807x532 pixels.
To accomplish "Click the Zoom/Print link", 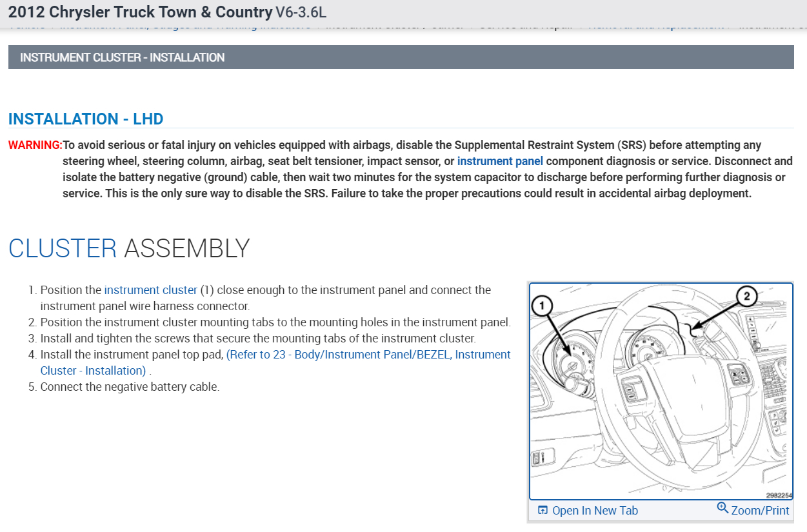I will tap(760, 510).
